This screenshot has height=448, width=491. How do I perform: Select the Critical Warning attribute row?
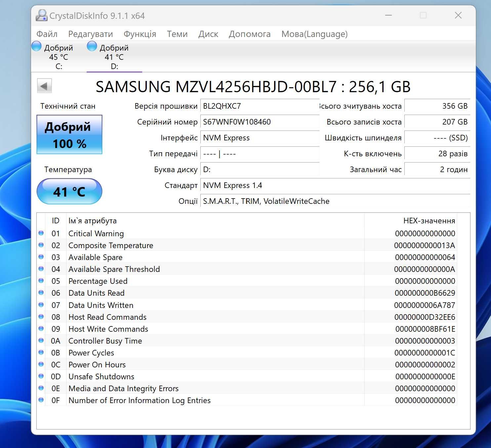(247, 233)
